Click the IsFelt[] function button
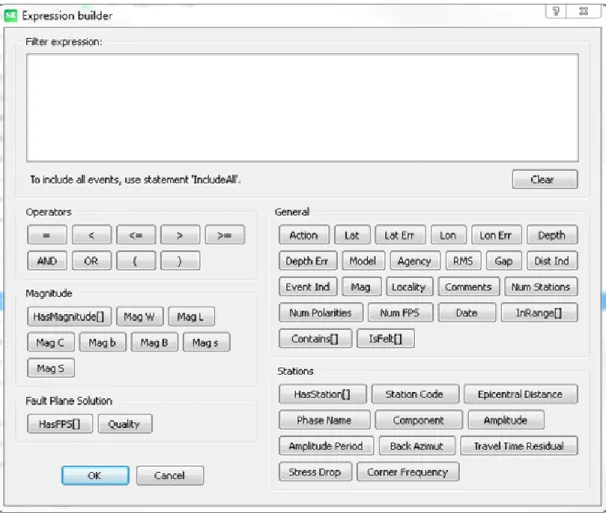This screenshot has height=515, width=606. coord(385,338)
